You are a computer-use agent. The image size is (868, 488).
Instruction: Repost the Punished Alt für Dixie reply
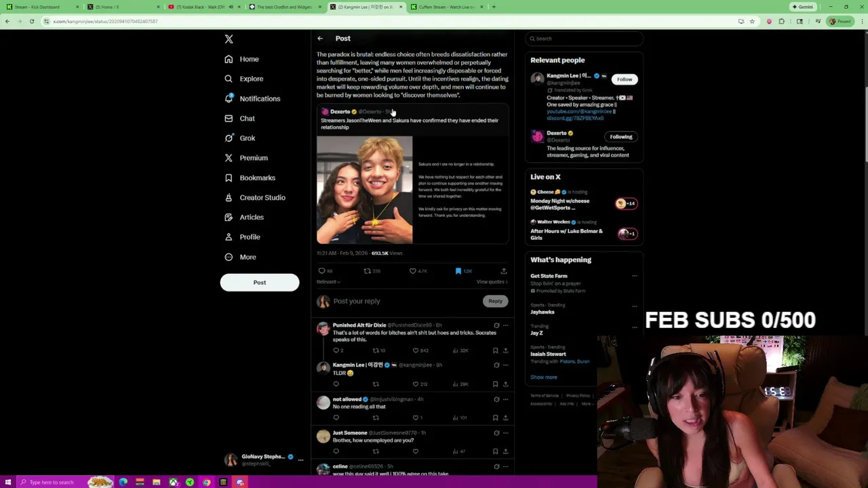tap(376, 350)
